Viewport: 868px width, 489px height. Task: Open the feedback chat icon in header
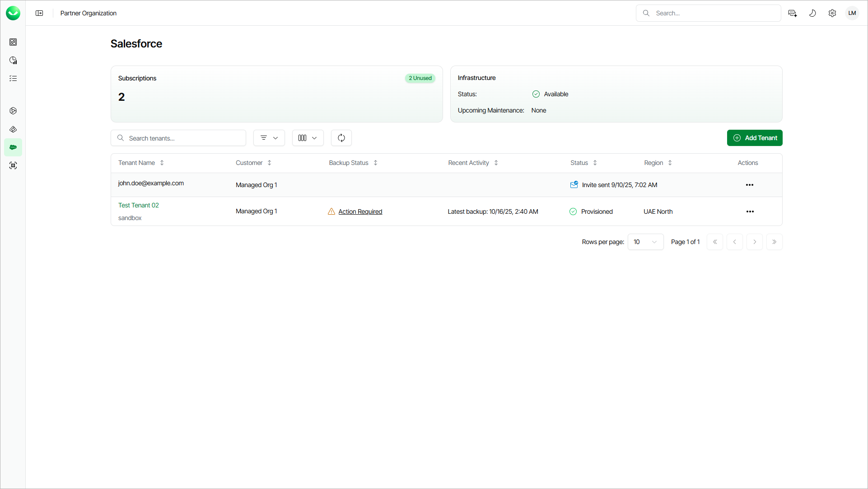tap(792, 13)
